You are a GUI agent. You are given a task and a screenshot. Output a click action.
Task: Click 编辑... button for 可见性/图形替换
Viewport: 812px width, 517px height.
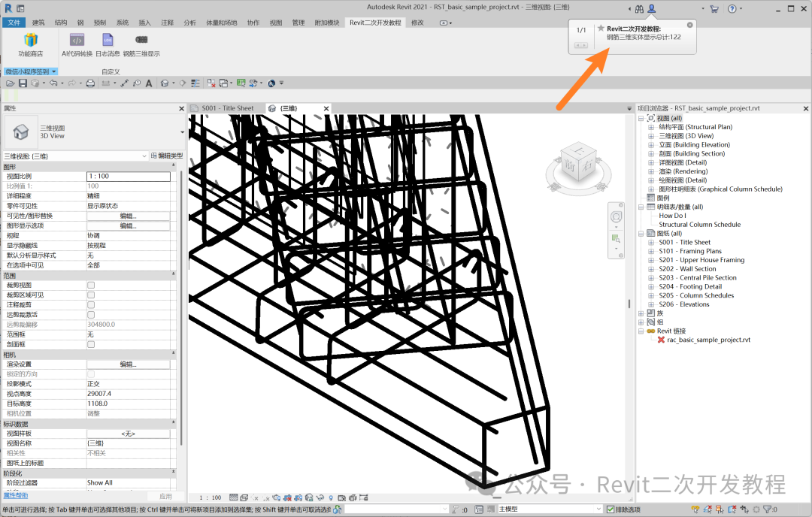click(129, 216)
